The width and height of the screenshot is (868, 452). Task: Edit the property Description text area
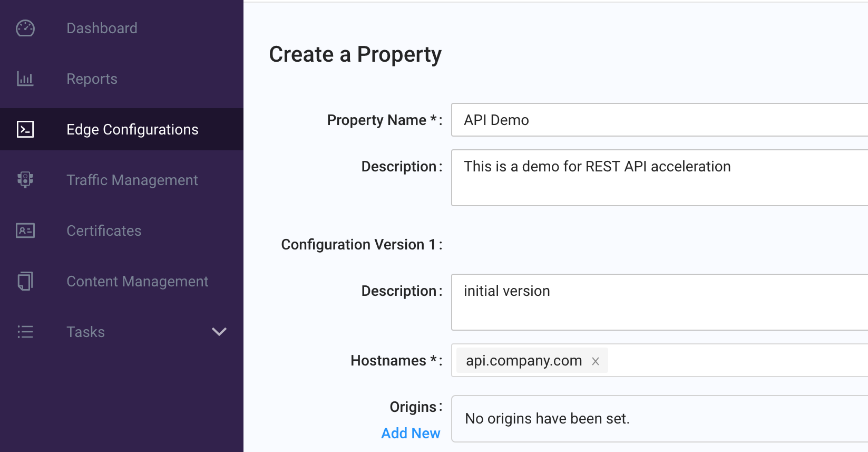pos(660,178)
